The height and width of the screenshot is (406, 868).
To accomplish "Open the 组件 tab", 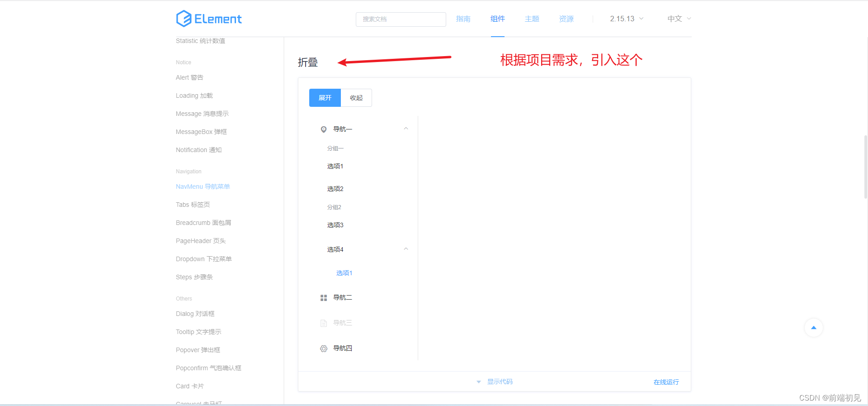I will (x=498, y=19).
